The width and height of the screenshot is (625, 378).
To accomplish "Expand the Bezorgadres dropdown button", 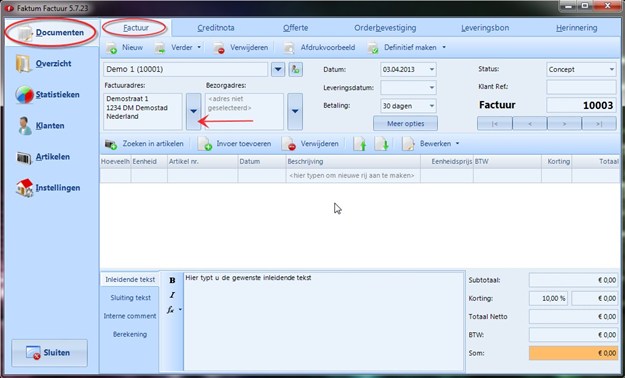I will [295, 112].
